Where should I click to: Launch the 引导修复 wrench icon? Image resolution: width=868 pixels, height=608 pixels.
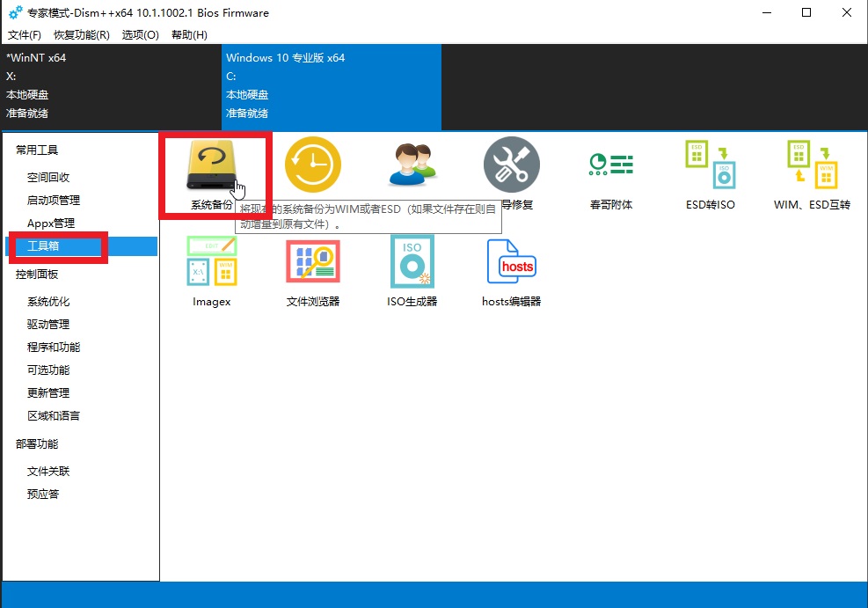click(512, 165)
